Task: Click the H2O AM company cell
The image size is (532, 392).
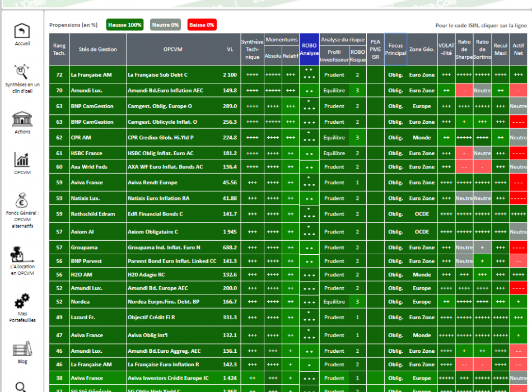Action: (x=97, y=274)
